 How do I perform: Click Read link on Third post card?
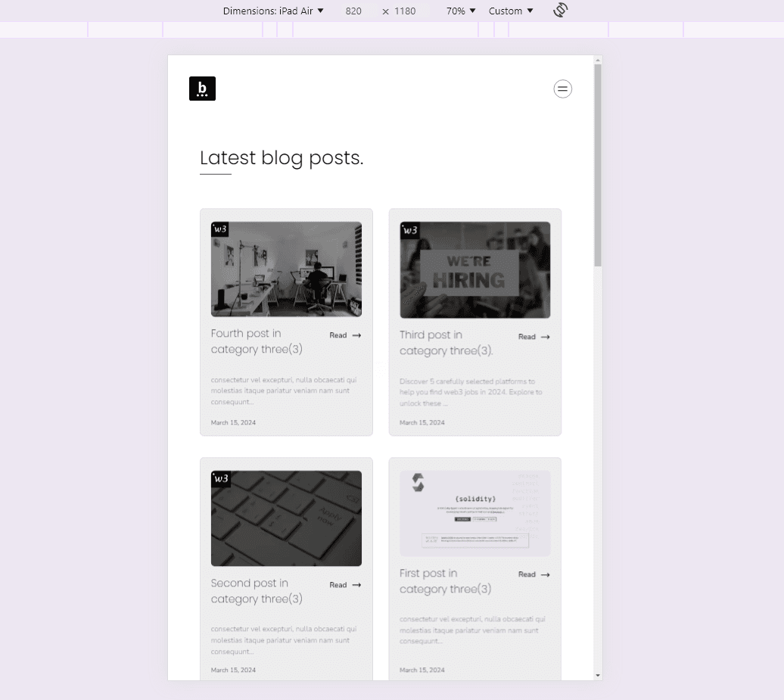click(527, 337)
